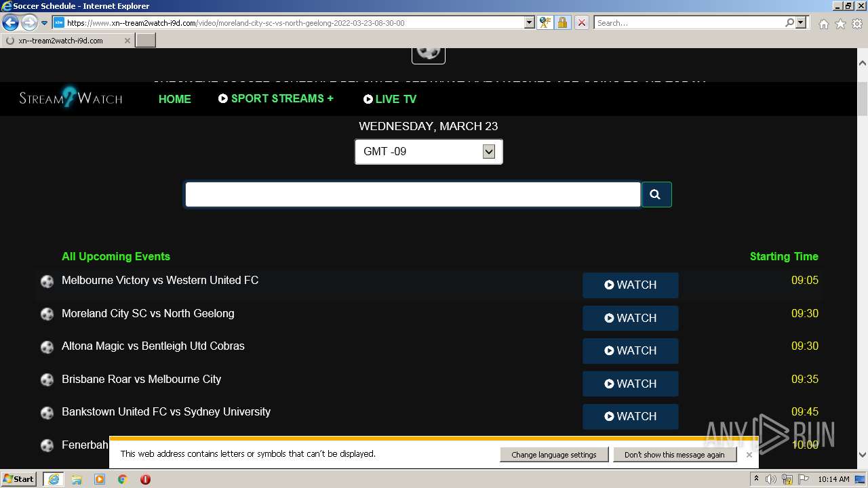Viewport: 868px width, 488px height.
Task: Click the red Opera taskbar icon
Action: 145,479
